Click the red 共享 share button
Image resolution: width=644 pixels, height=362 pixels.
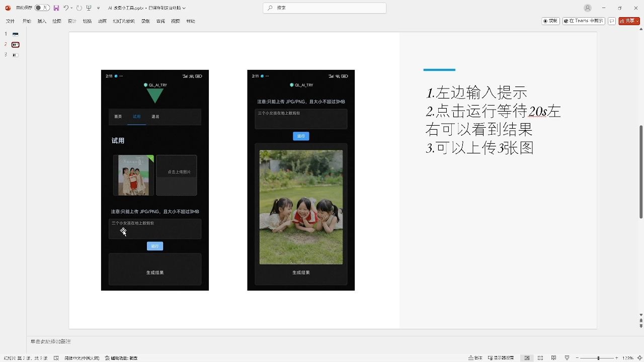[x=629, y=21]
